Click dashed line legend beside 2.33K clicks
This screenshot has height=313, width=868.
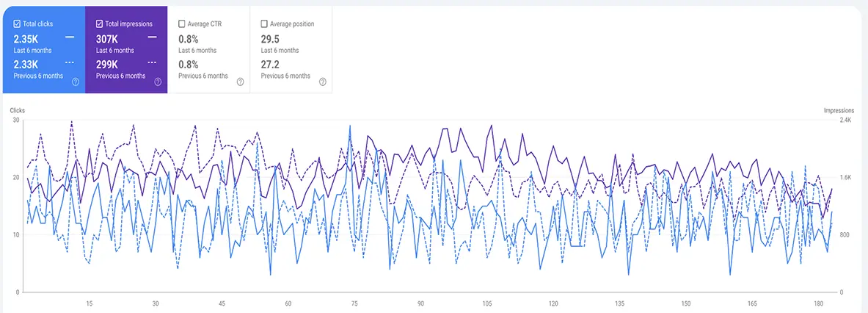coord(70,62)
